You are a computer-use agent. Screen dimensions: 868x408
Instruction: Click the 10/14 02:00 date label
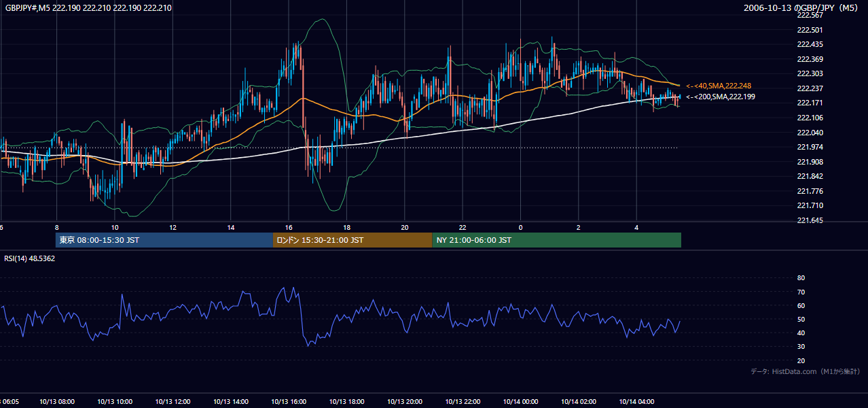click(579, 402)
